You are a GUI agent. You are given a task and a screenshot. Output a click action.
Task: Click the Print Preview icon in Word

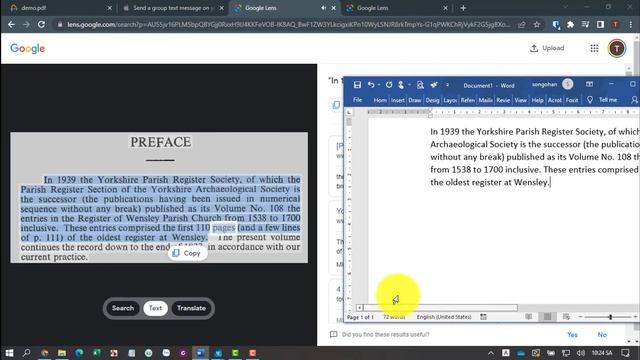(x=420, y=85)
